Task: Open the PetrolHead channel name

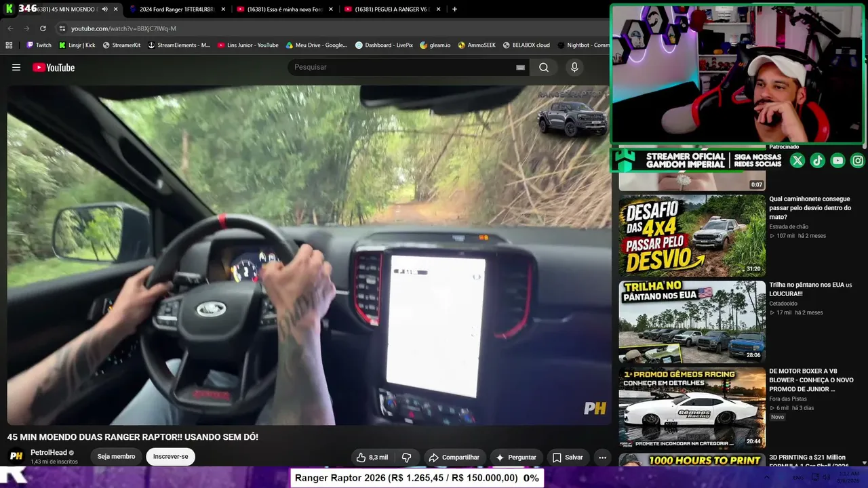Action: 49,453
